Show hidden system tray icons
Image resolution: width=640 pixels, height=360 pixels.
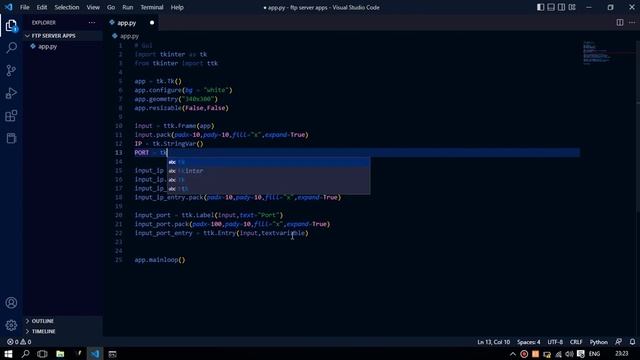[513, 354]
